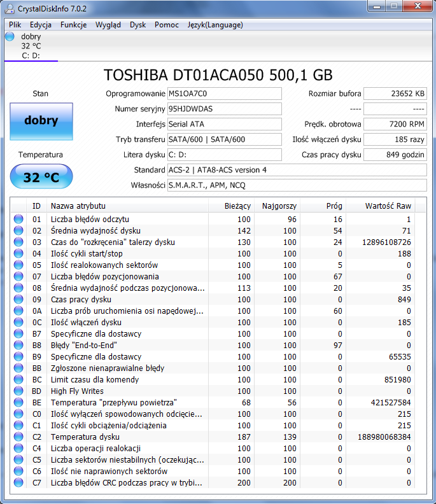Click status orb for BC Limit czasu dla komendy
Image resolution: width=436 pixels, height=504 pixels.
click(x=18, y=380)
